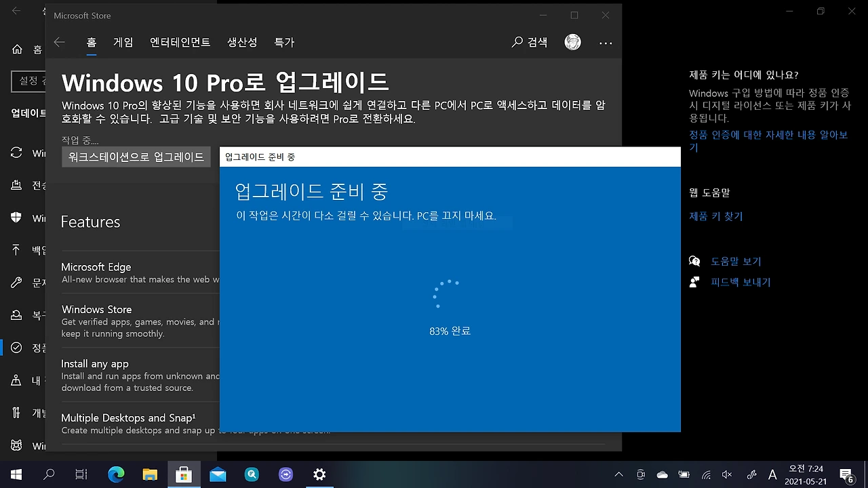
Task: Select the developer options icon in Settings sidebar
Action: click(x=17, y=413)
